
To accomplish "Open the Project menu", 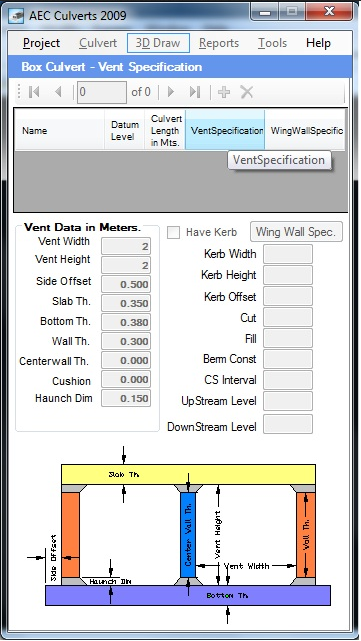I will pos(41,43).
